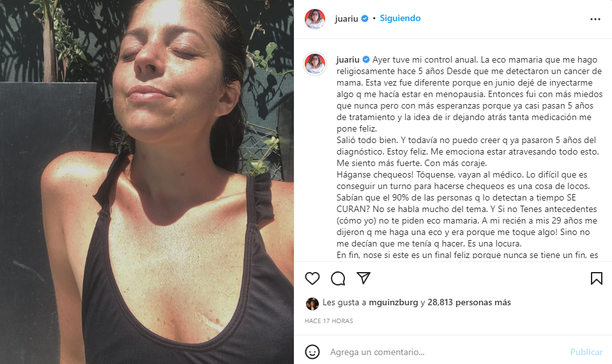Click the Publicar button
The image size is (612, 364).
tap(586, 352)
